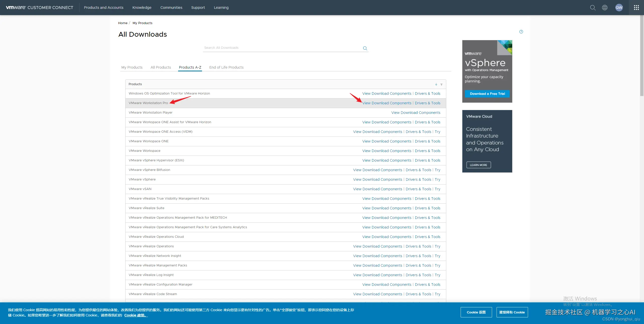The image size is (644, 324).
Task: Switch to the My Products tab
Action: pos(132,67)
